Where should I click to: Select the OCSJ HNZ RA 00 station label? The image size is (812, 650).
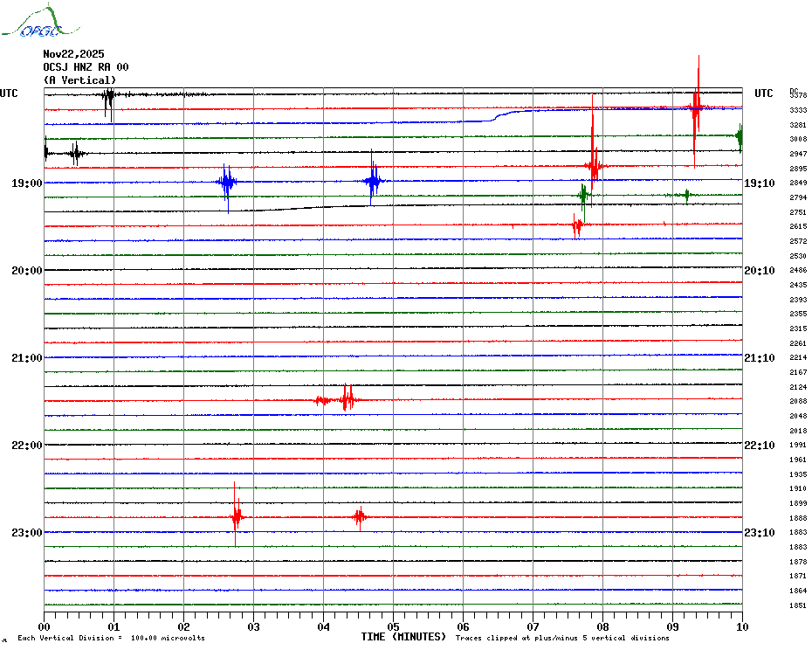coord(86,67)
